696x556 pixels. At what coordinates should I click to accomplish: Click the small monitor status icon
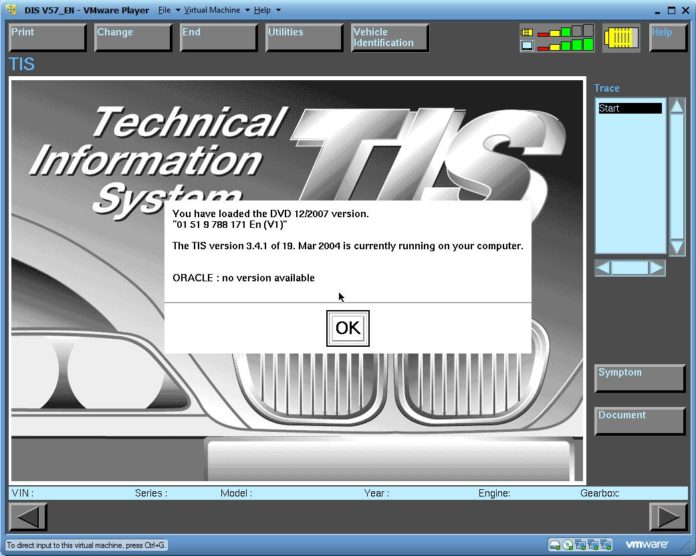coord(527,45)
